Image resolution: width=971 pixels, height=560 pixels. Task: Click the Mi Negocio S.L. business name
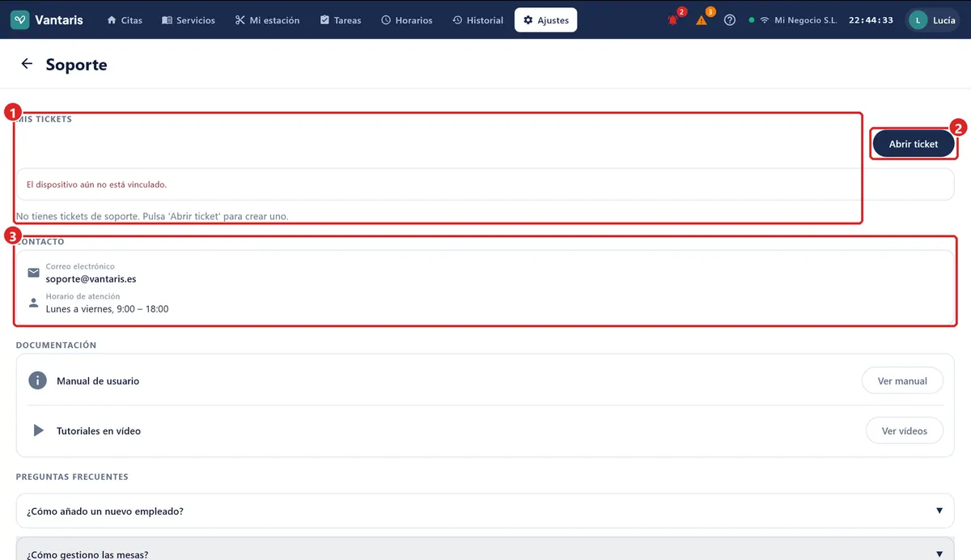pos(806,20)
